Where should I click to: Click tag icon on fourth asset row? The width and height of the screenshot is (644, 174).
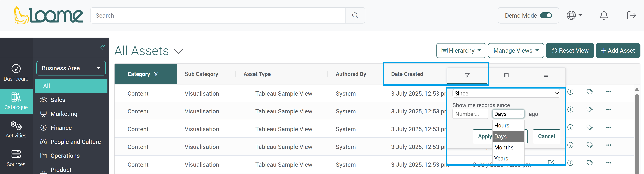[x=590, y=145]
